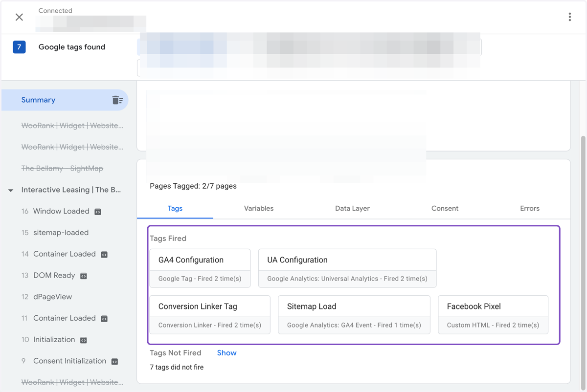
Task: Click the API icon beside Initialization
Action: click(84, 340)
